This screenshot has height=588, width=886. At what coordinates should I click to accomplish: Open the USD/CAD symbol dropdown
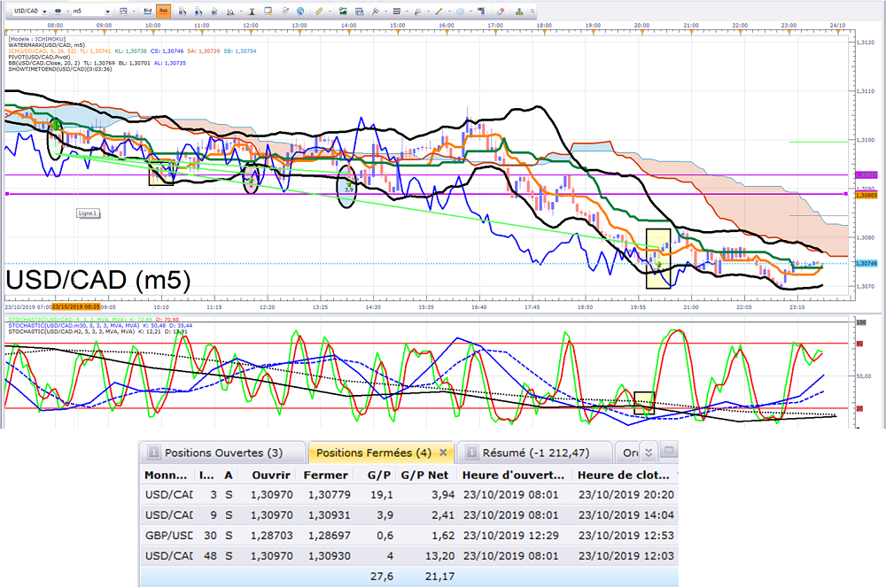(44, 12)
